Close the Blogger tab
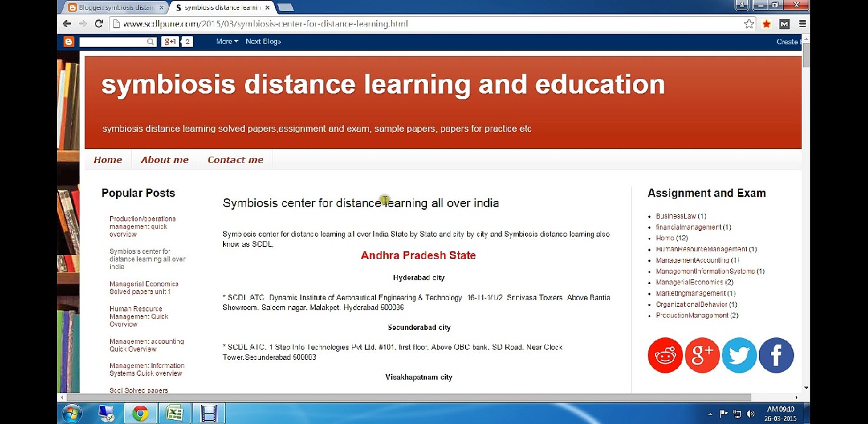 pos(161,8)
